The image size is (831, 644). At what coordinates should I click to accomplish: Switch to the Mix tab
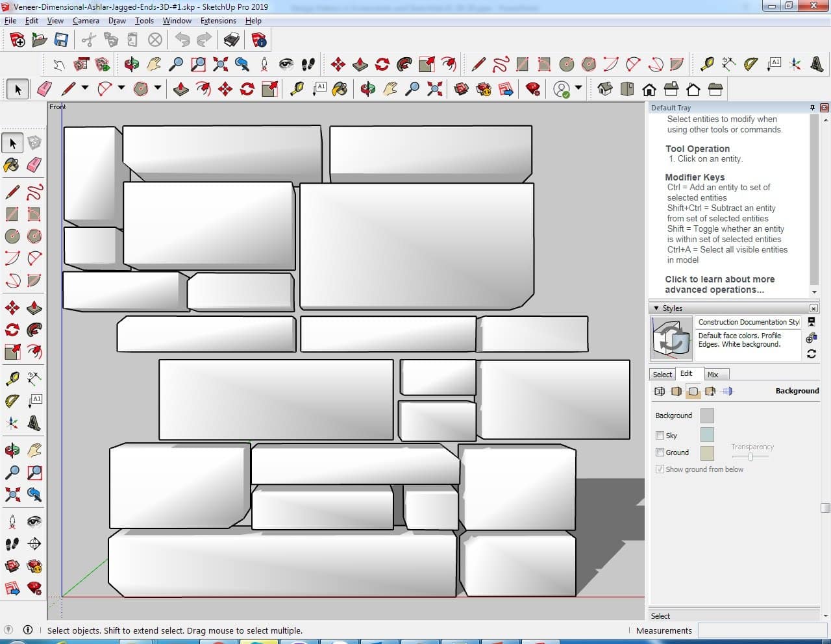[x=713, y=375]
